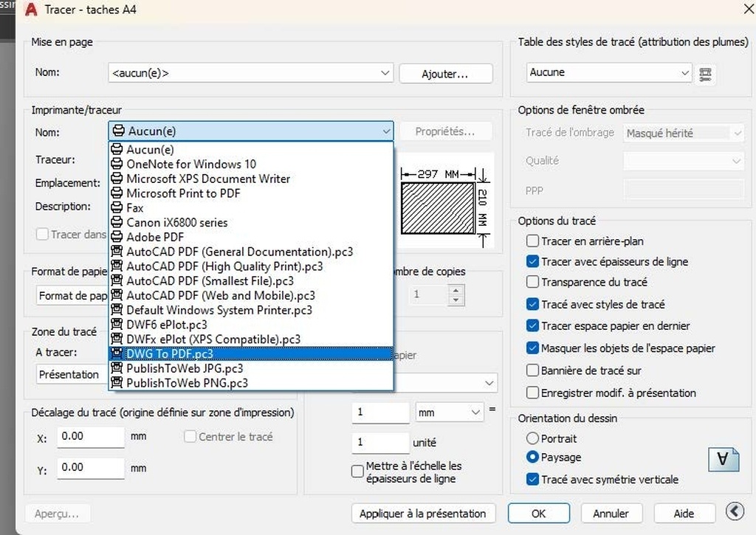This screenshot has height=535, width=756.
Task: Select OneNote for Windows 10 printer
Action: (x=251, y=165)
